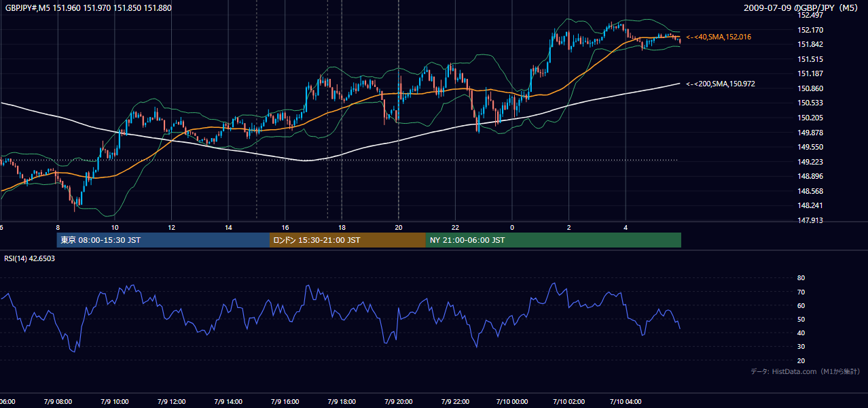Image resolution: width=868 pixels, height=408 pixels.
Task: Click the 40 SMA 152.016 label
Action: pyautogui.click(x=719, y=37)
